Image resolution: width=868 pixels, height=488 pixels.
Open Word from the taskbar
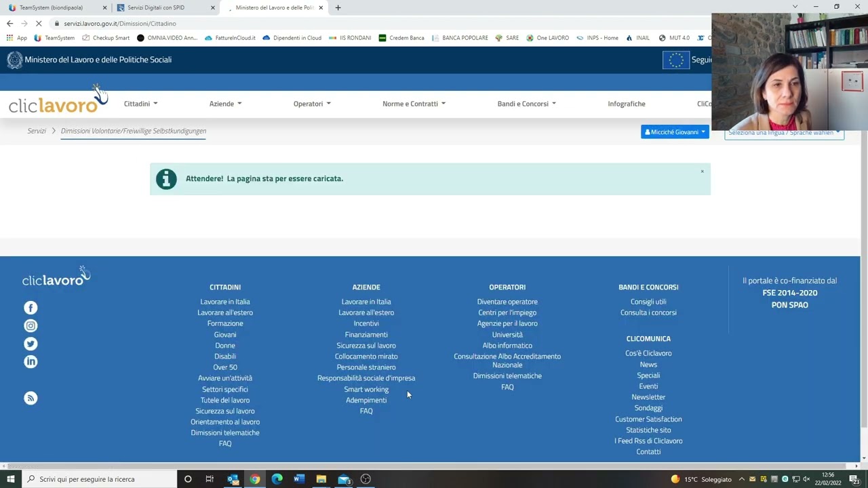tap(299, 479)
